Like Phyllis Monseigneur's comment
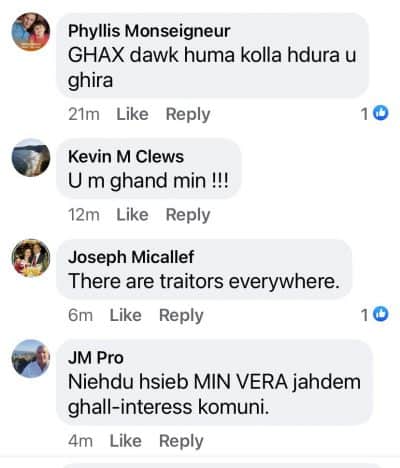The height and width of the screenshot is (468, 400). [132, 114]
